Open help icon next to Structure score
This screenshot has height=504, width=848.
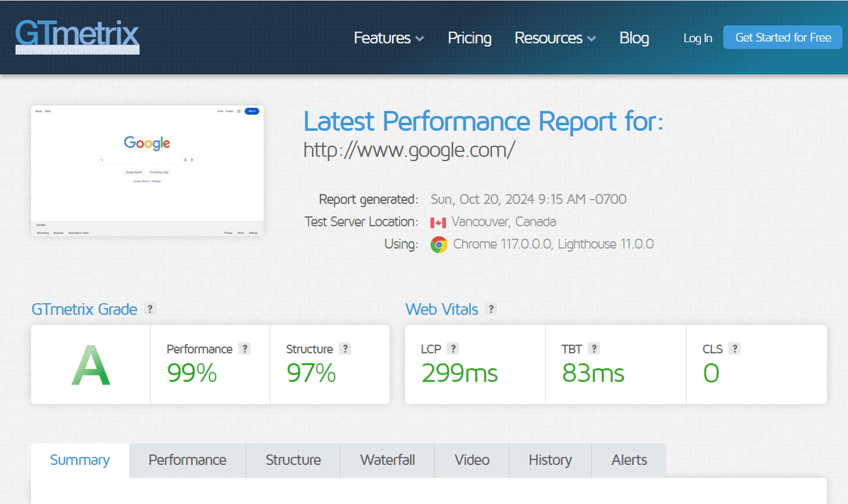(345, 348)
